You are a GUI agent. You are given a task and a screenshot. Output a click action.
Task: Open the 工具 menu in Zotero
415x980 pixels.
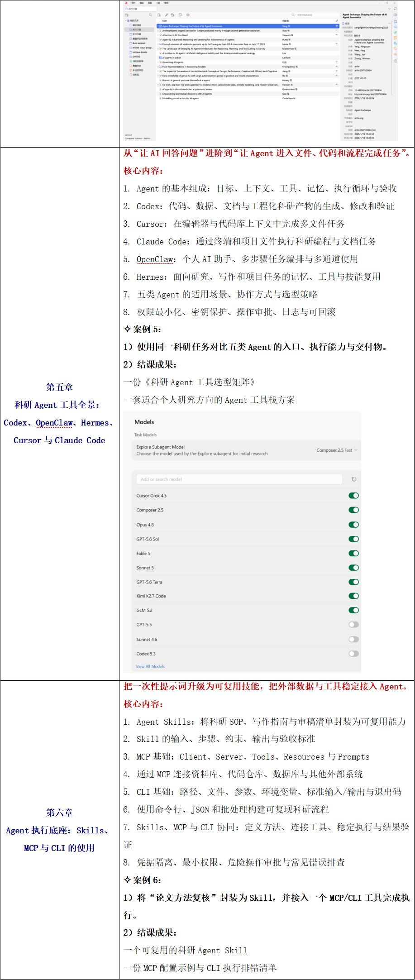tap(158, 3)
